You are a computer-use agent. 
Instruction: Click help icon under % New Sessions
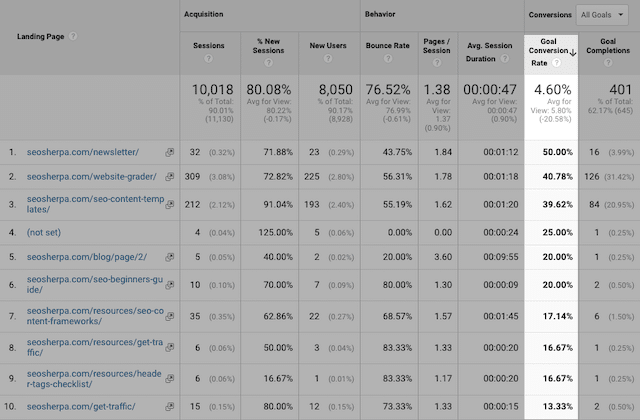click(x=268, y=62)
